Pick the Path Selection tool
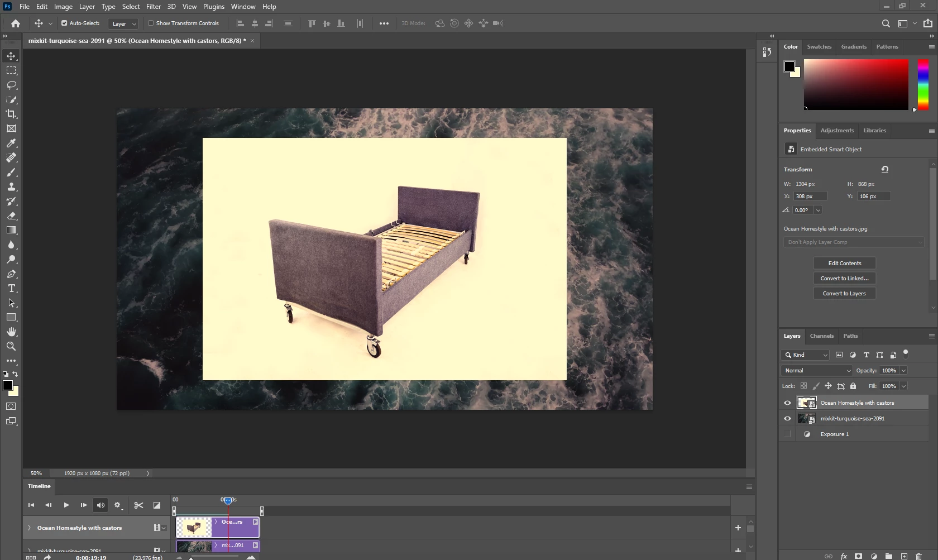The image size is (938, 560). click(11, 303)
